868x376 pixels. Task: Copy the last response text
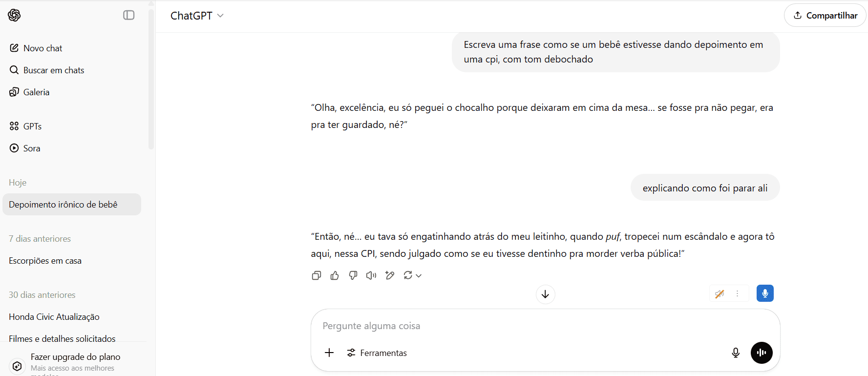[316, 275]
